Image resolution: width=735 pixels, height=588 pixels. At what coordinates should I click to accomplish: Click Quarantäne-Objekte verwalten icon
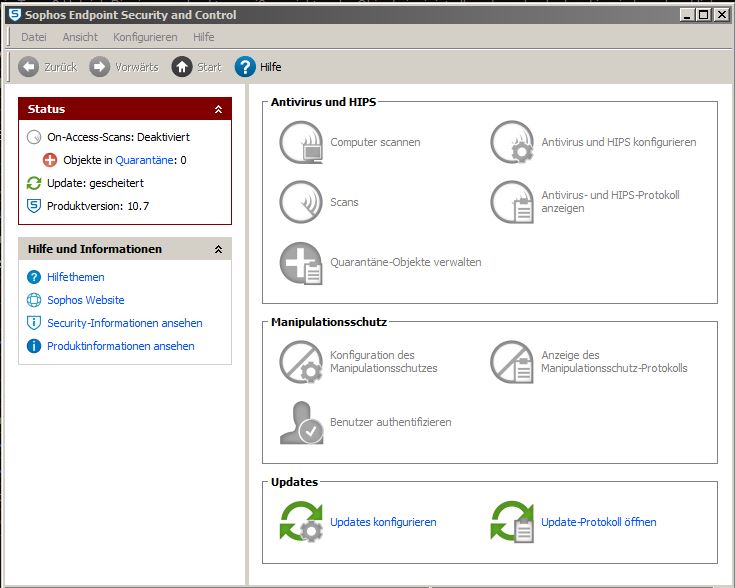301,263
